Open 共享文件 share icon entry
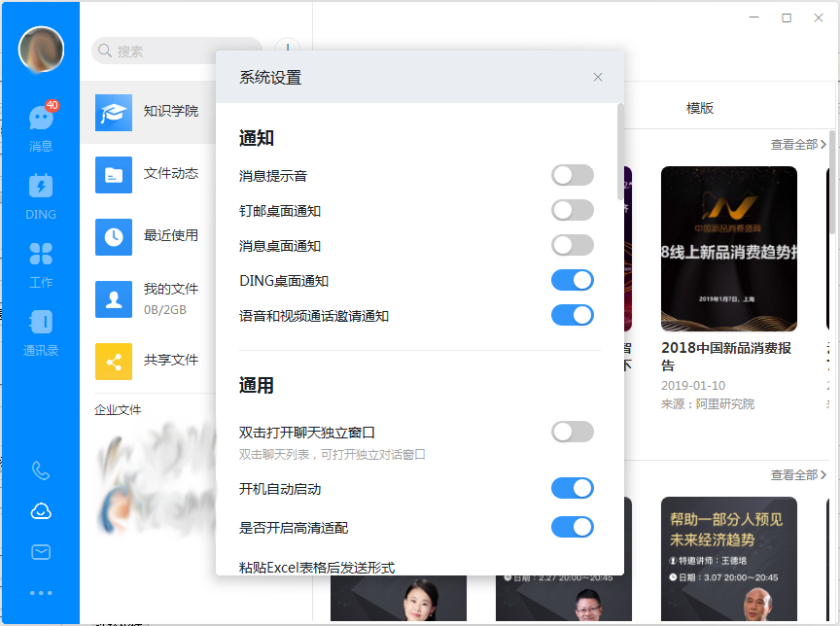The width and height of the screenshot is (840, 626). (x=113, y=361)
